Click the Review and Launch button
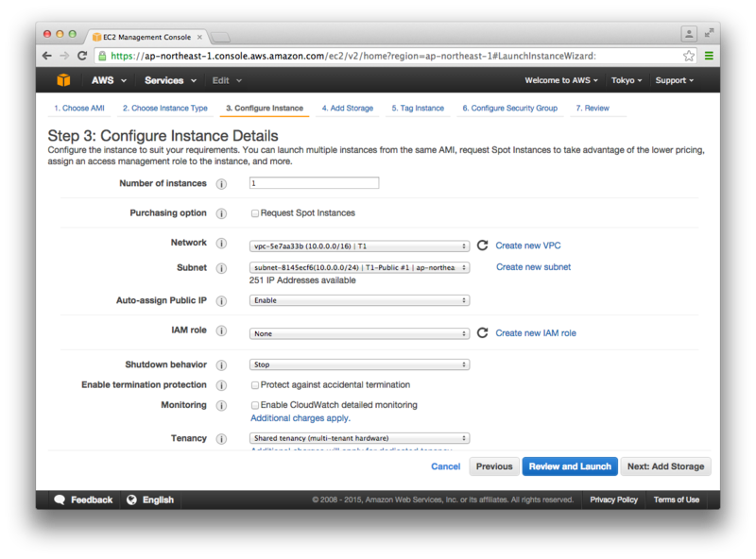Screen dimensions: 756x559 click(570, 466)
